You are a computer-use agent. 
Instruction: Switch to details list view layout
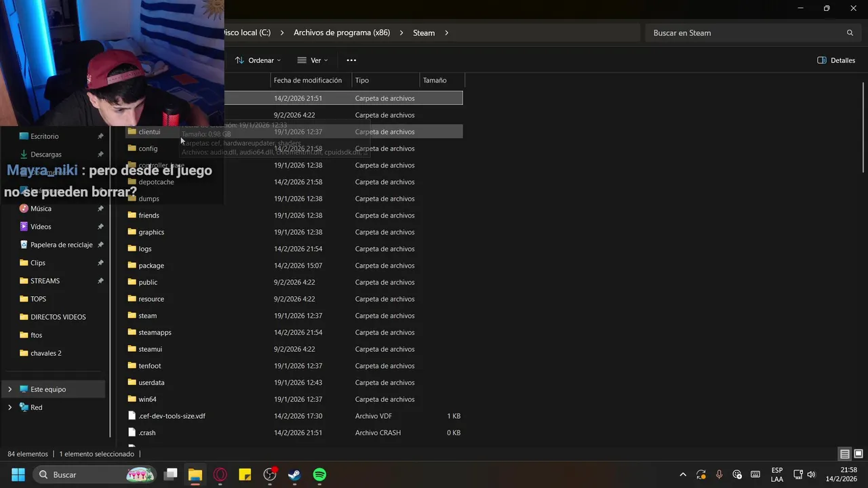pos(845,454)
